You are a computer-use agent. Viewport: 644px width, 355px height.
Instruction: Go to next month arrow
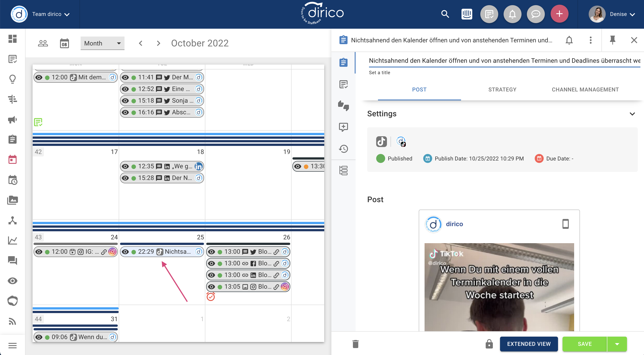click(x=158, y=43)
